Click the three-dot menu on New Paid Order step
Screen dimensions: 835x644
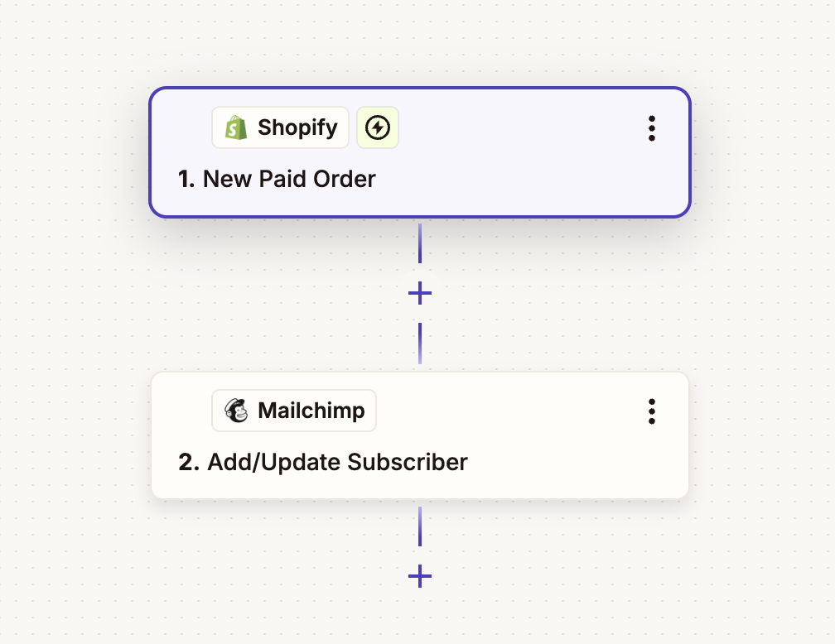tap(652, 128)
